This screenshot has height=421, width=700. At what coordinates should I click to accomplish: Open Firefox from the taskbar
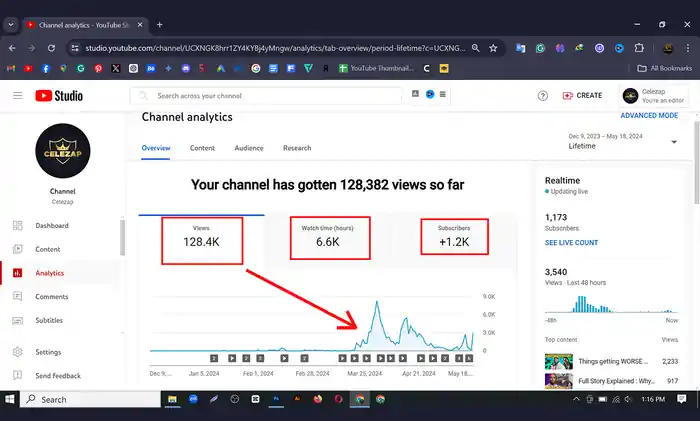click(317, 399)
